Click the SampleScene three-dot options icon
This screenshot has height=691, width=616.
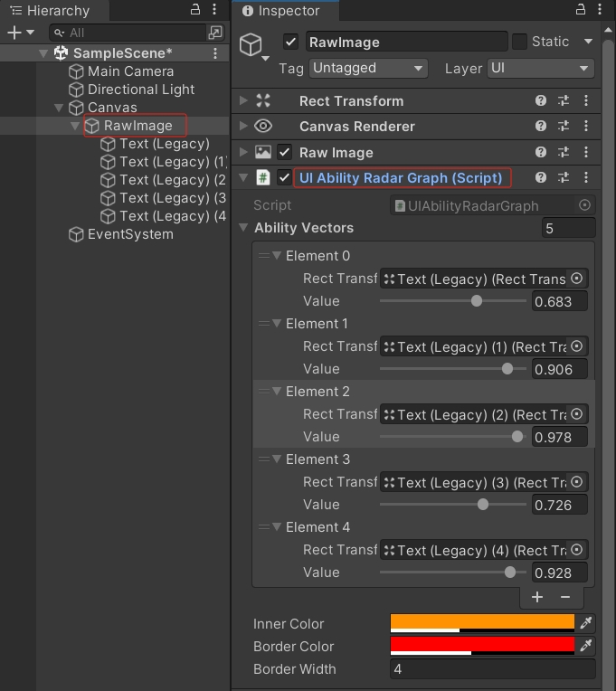click(x=215, y=53)
